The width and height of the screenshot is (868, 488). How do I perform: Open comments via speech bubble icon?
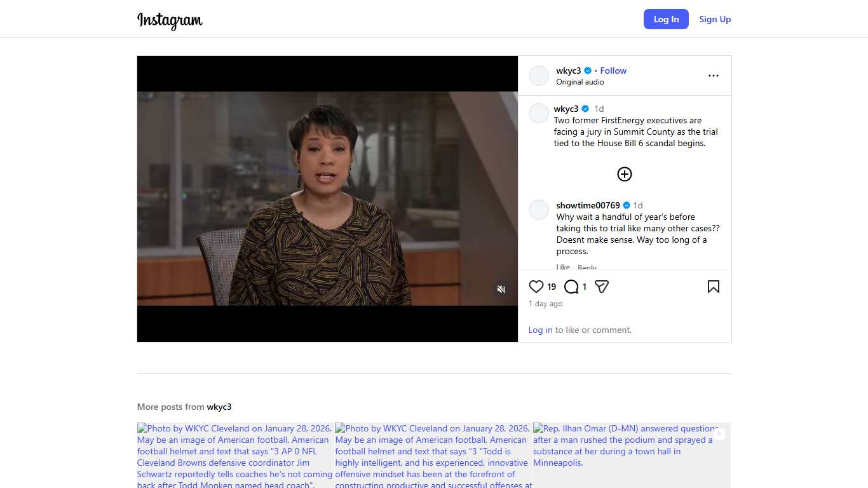click(571, 287)
